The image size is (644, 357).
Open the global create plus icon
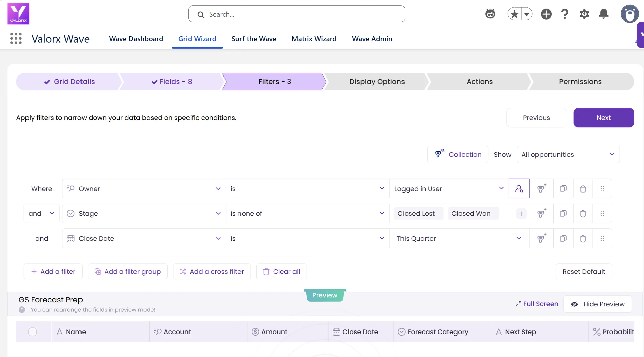click(x=546, y=14)
